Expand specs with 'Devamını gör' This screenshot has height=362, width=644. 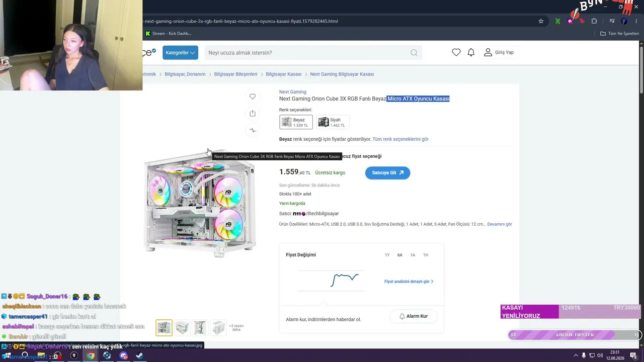pyautogui.click(x=500, y=224)
